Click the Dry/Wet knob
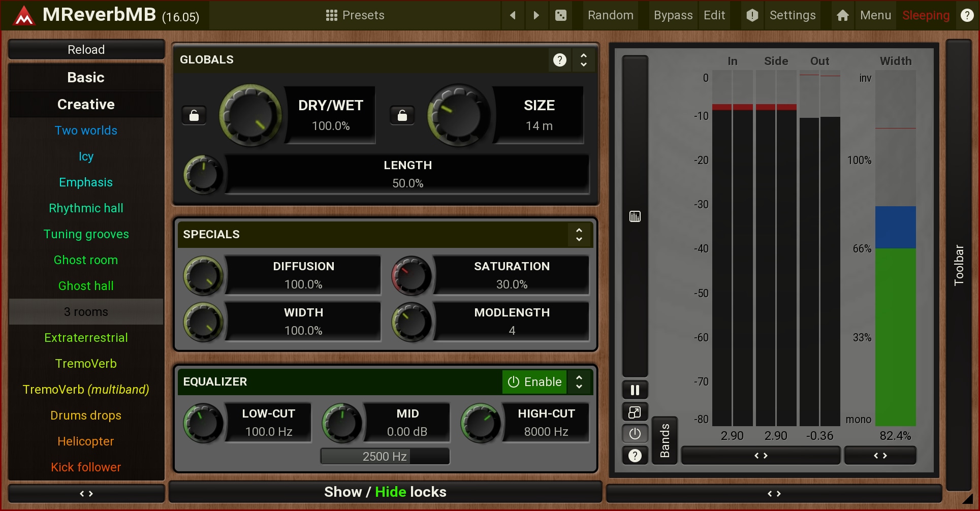The image size is (980, 511). click(250, 115)
